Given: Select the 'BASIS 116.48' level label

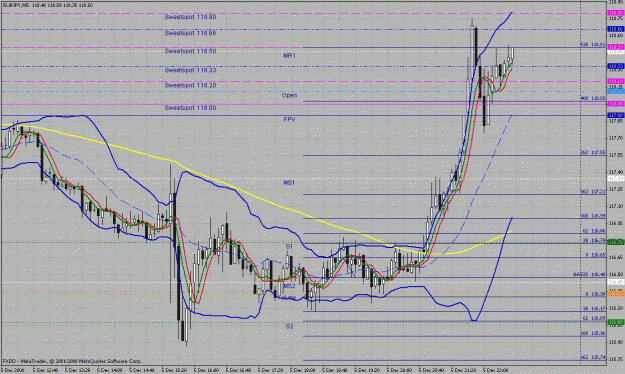Looking at the screenshot, I should pos(589,275).
